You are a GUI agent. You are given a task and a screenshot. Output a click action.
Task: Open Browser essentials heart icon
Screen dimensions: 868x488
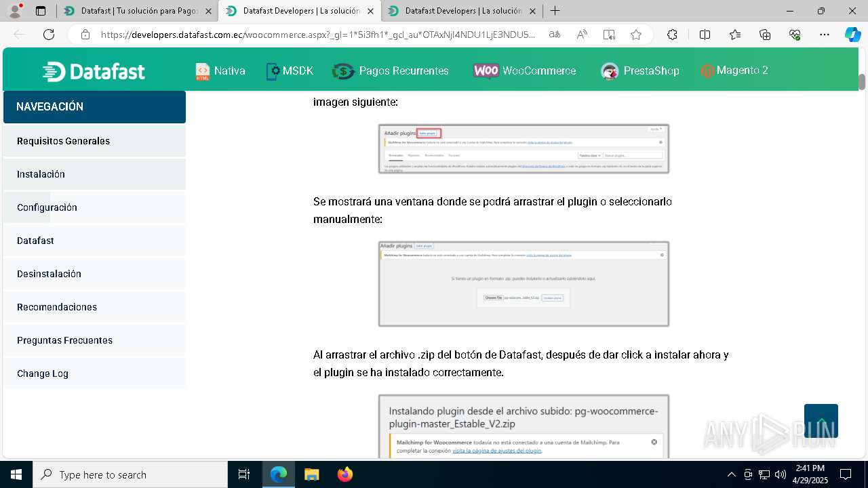click(795, 35)
